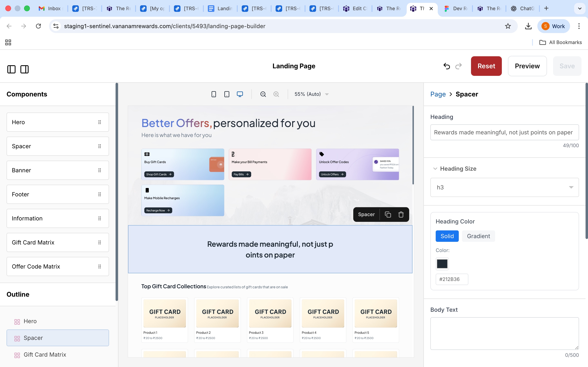The image size is (588, 367).
Task: Click the zoom out magnifier icon
Action: click(263, 94)
